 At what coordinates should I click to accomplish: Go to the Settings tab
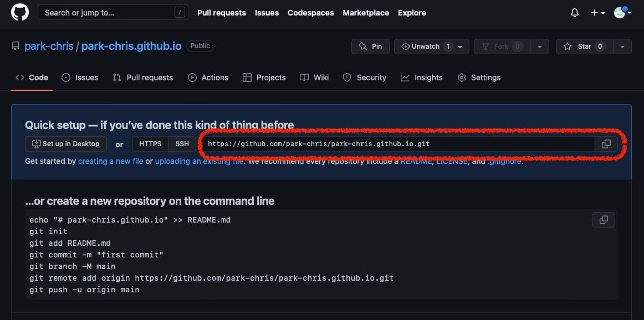(479, 78)
